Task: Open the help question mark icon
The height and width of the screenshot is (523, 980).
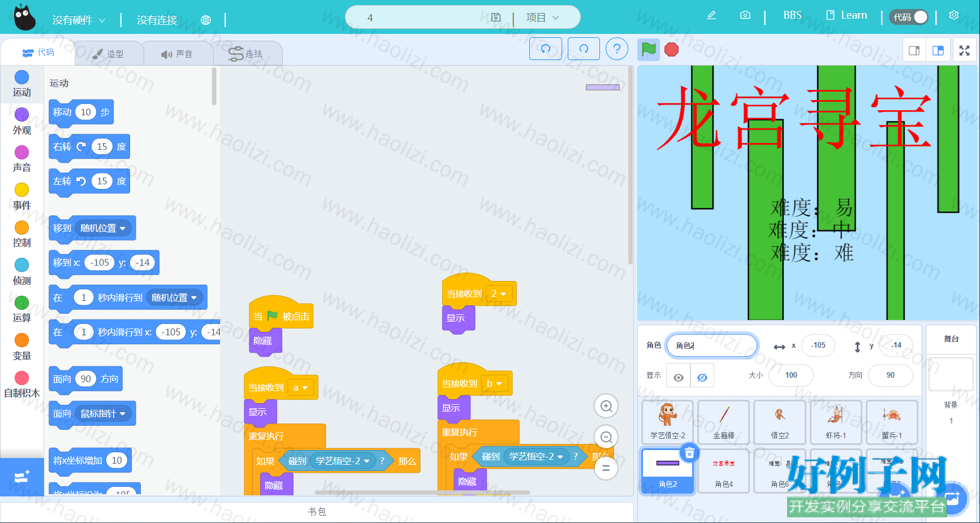Action: tap(617, 49)
